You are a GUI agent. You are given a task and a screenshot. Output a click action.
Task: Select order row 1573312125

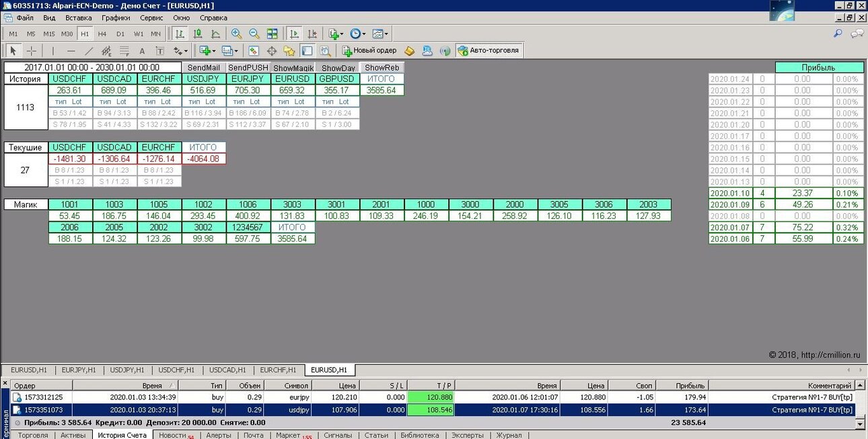coord(433,397)
